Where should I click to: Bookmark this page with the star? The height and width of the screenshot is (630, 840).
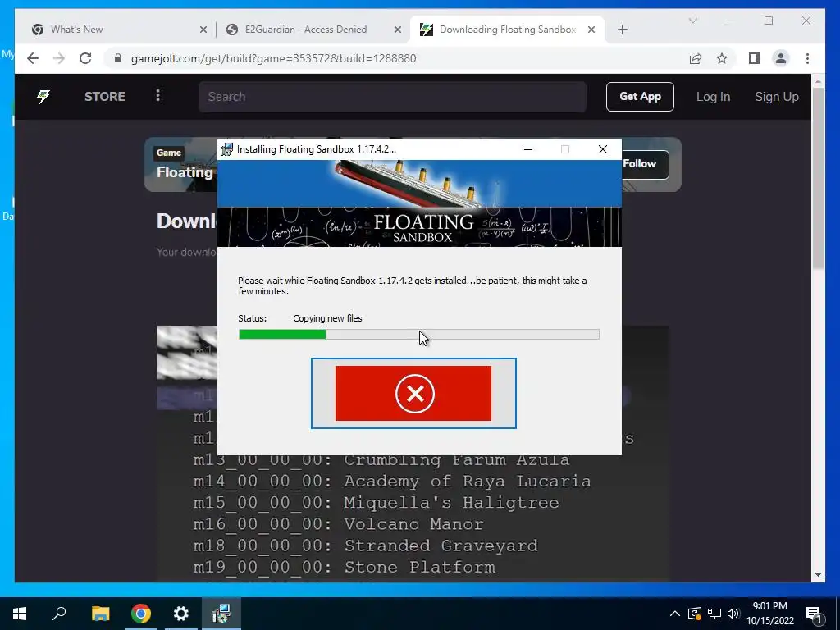[x=722, y=58]
